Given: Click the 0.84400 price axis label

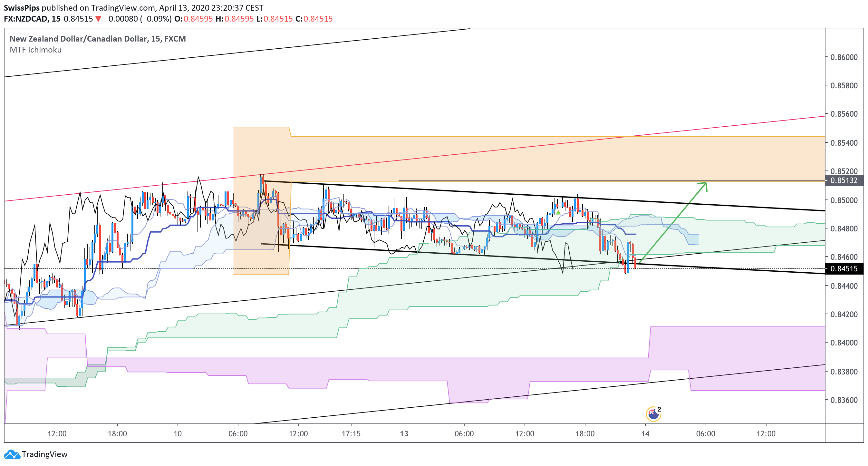Looking at the screenshot, I should (x=844, y=286).
